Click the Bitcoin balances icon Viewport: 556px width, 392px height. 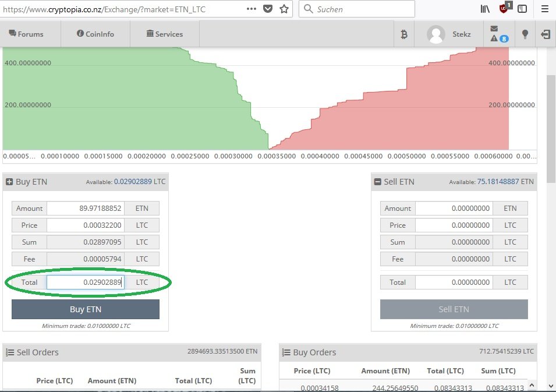[404, 34]
